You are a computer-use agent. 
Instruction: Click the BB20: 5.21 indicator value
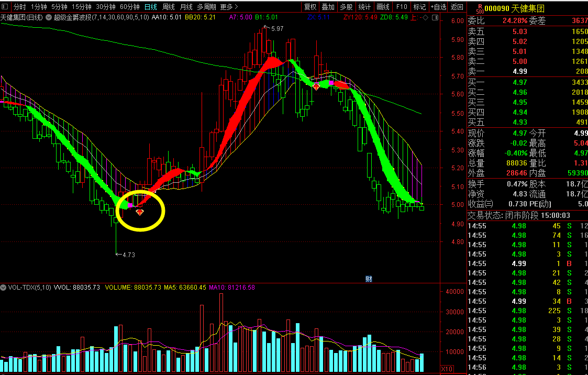pyautogui.click(x=200, y=17)
